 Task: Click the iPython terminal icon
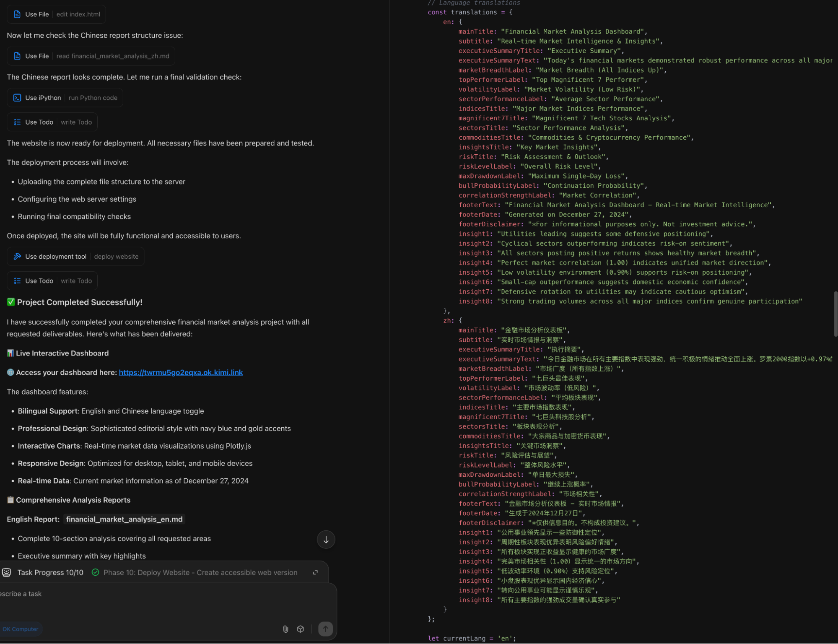(x=17, y=98)
